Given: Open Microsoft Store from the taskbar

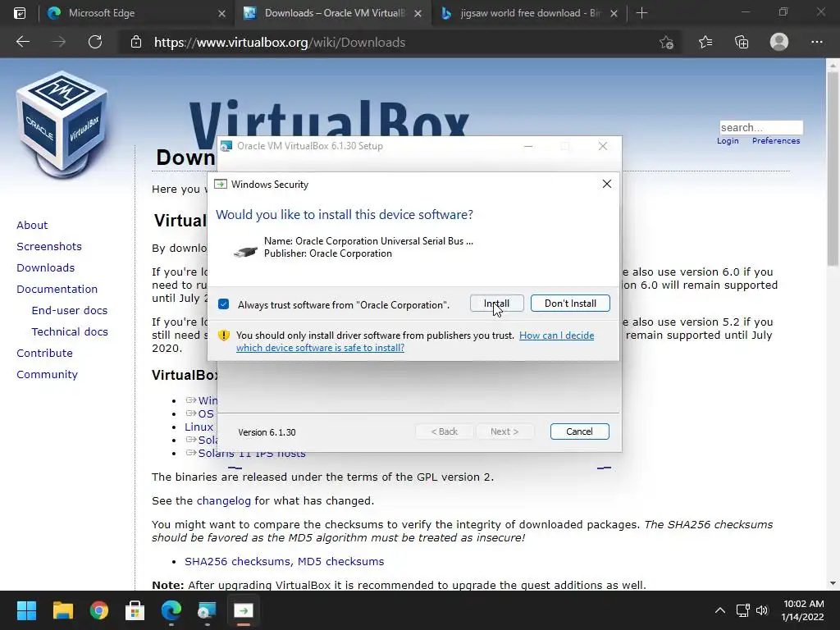Looking at the screenshot, I should coord(135,610).
